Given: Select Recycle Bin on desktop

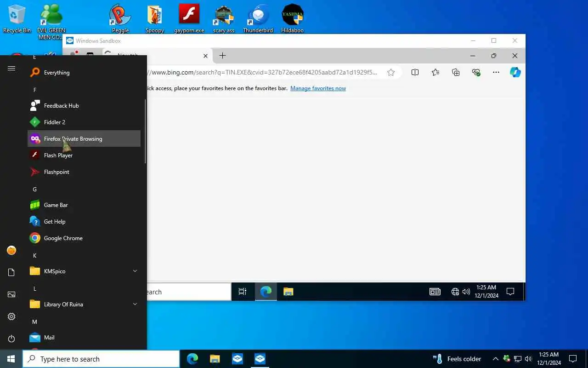Looking at the screenshot, I should click(17, 18).
